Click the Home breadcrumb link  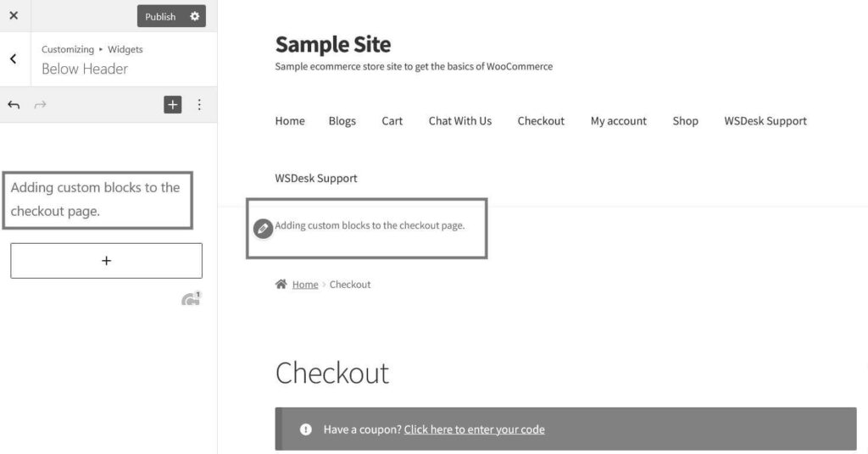click(305, 285)
